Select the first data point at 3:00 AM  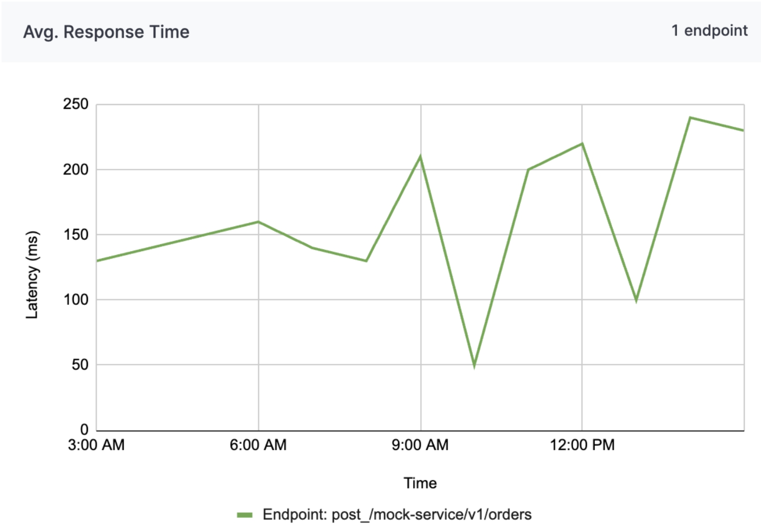click(x=97, y=261)
